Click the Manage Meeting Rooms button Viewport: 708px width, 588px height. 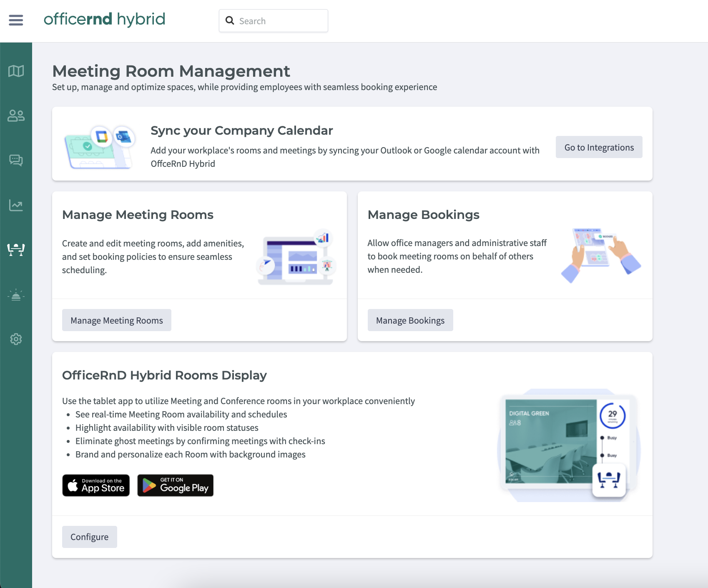[x=117, y=320]
